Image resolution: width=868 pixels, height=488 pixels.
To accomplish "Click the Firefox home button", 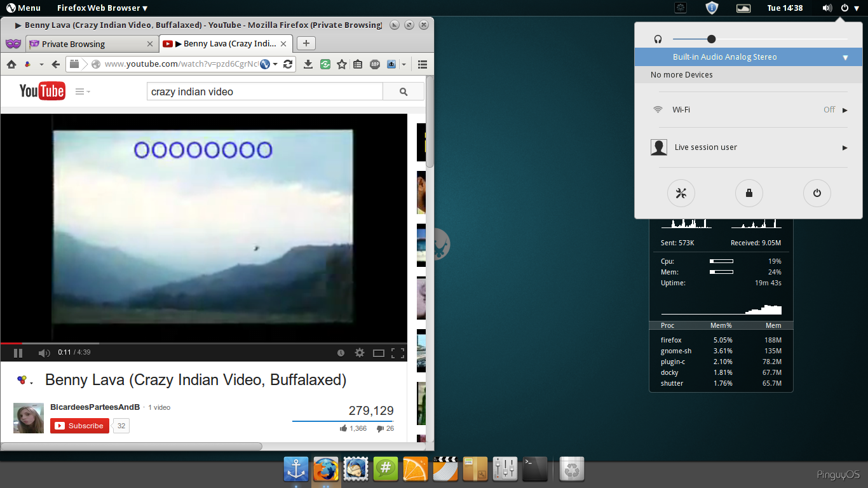I will (x=11, y=64).
